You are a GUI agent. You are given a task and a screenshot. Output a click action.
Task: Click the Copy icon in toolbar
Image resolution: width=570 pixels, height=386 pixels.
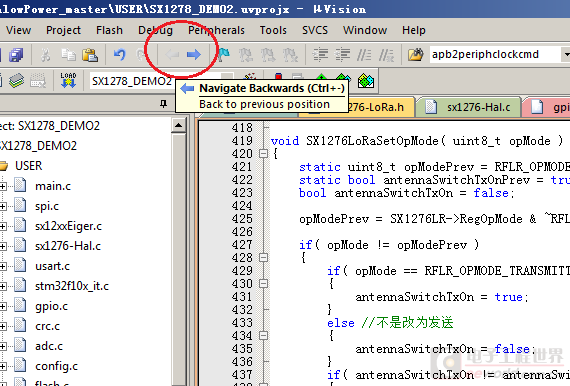pos(68,55)
